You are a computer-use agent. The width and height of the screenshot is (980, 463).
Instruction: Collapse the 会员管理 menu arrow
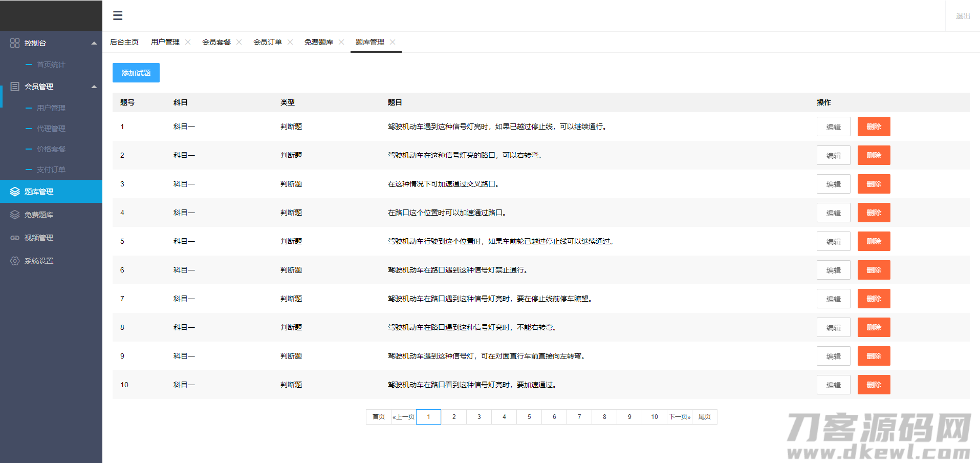[94, 87]
